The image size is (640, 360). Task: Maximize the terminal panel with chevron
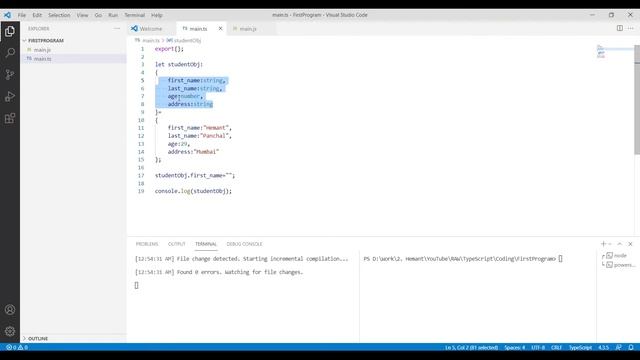coord(620,244)
